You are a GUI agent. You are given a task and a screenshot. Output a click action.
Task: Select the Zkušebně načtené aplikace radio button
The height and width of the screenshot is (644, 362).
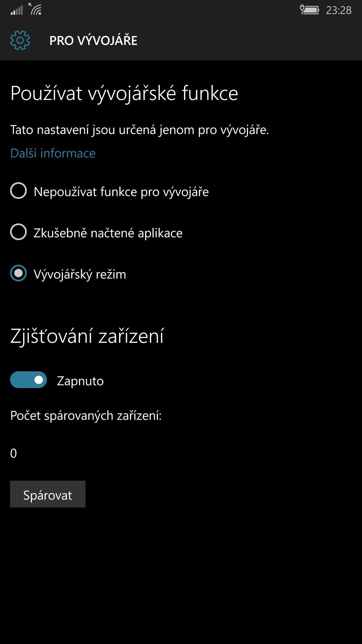[x=18, y=232]
